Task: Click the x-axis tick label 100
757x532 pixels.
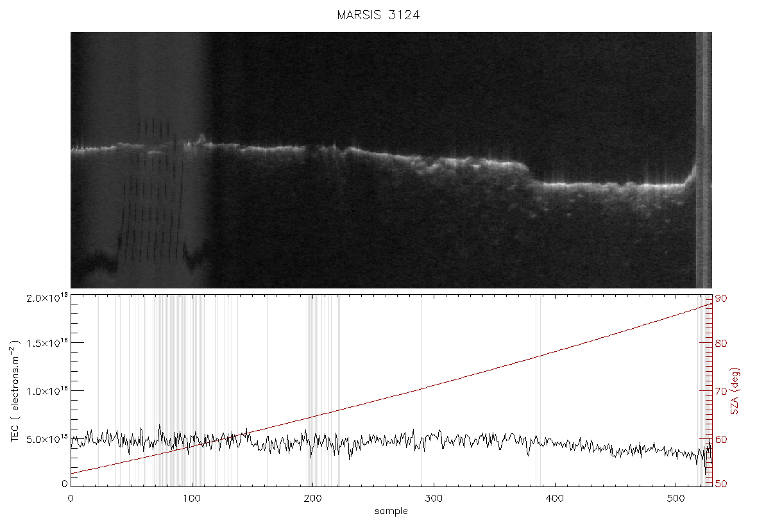Action: 192,498
